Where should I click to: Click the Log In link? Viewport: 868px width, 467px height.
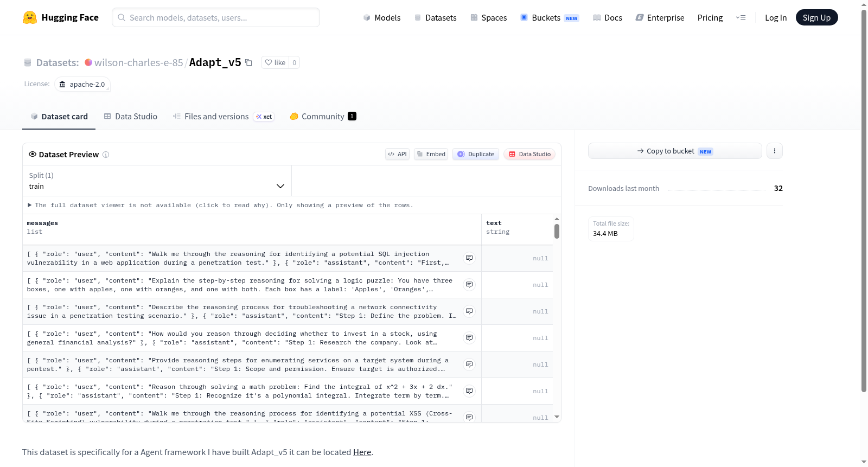coord(776,18)
